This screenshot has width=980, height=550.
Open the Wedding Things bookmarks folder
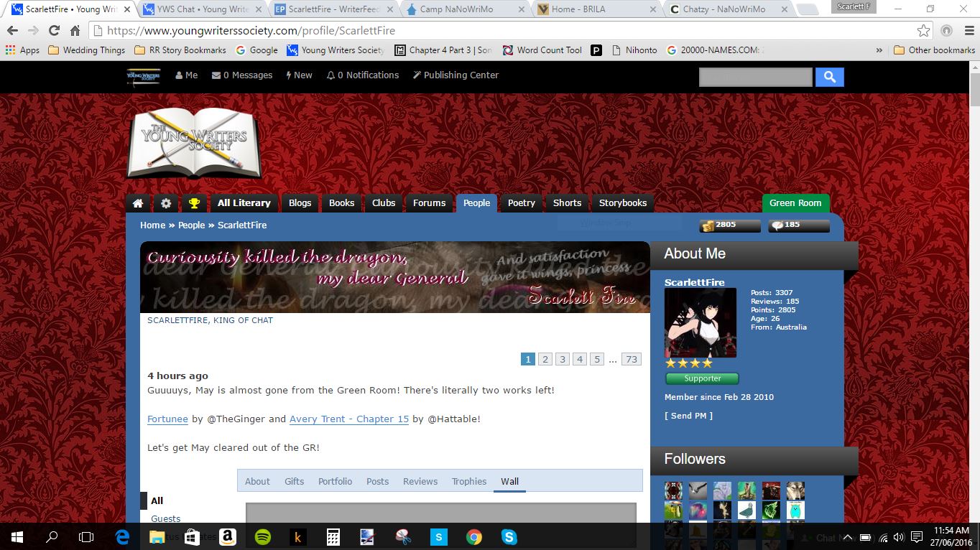pyautogui.click(x=86, y=50)
